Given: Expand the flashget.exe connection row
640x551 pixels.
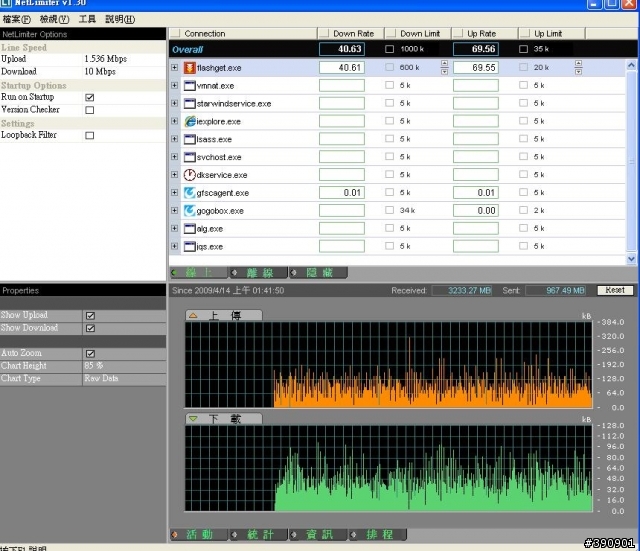Looking at the screenshot, I should (175, 67).
